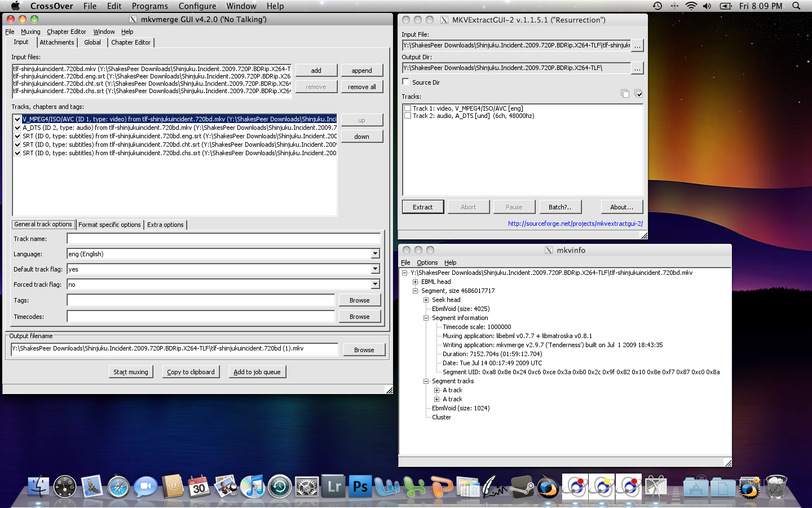Collapse the Segment, size 4686017717 node

[415, 291]
